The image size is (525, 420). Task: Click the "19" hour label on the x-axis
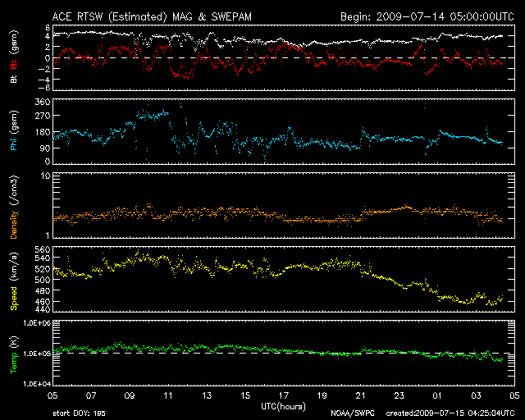[322, 395]
